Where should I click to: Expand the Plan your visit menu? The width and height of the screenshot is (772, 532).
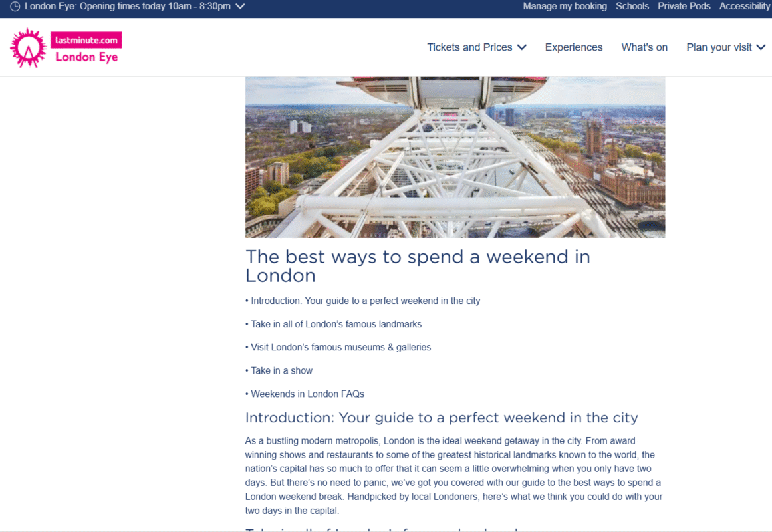pos(725,47)
